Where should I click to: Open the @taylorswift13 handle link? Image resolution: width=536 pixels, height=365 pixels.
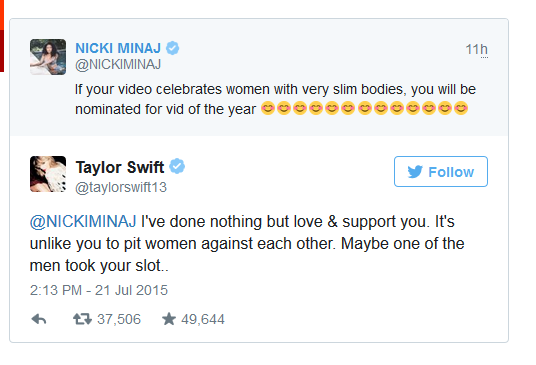point(121,187)
